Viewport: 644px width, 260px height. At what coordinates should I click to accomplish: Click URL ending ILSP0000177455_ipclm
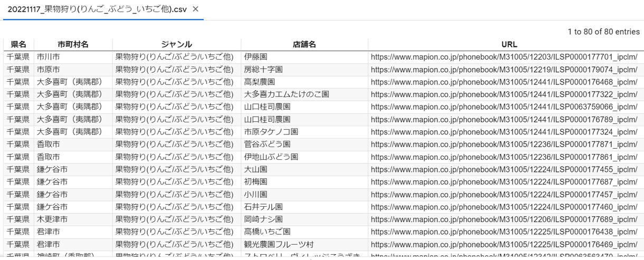click(x=504, y=169)
